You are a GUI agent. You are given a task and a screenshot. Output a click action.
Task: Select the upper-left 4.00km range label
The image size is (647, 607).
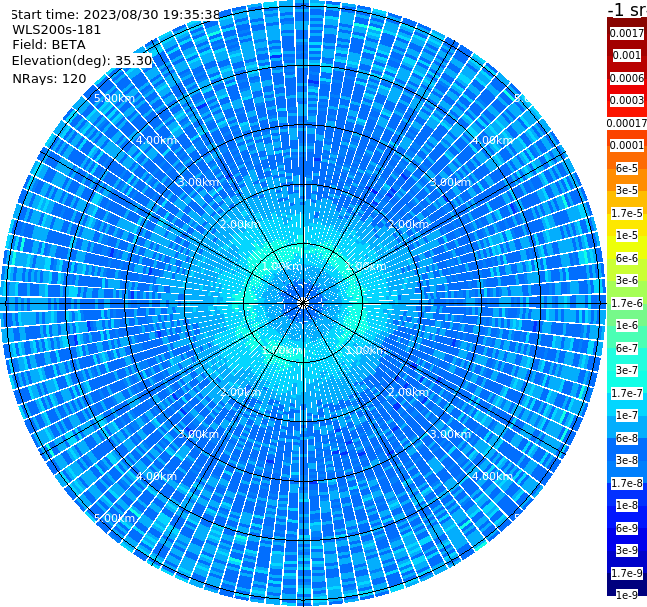click(x=156, y=140)
